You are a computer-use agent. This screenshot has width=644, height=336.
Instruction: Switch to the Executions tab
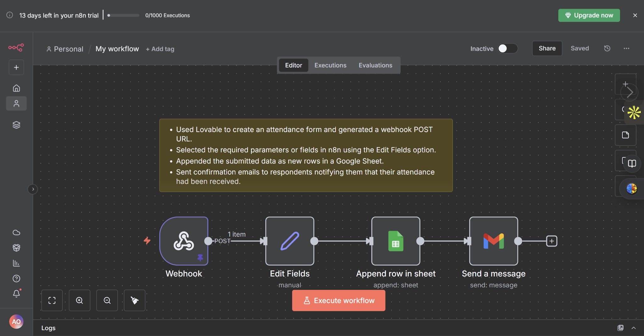[330, 65]
